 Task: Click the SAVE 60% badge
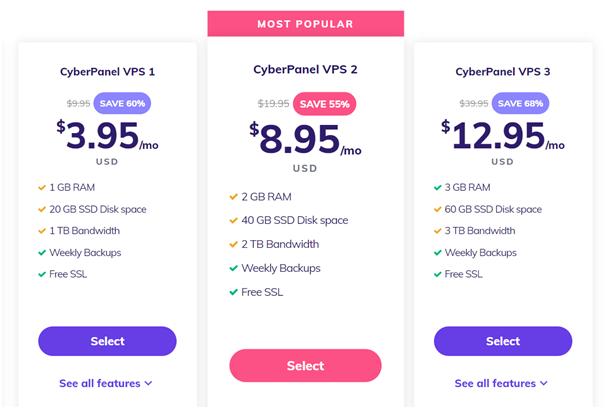(x=122, y=103)
